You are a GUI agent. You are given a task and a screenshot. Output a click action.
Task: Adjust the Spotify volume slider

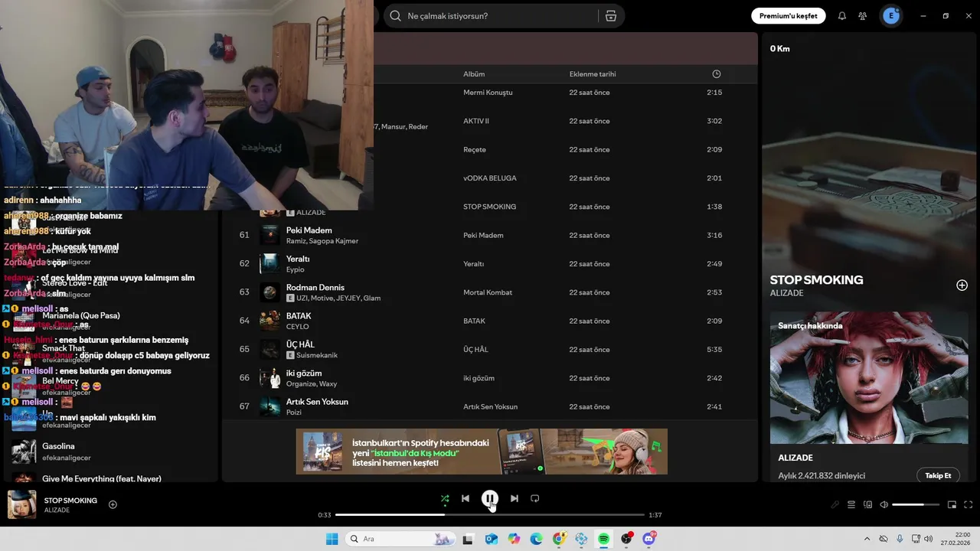(x=916, y=504)
